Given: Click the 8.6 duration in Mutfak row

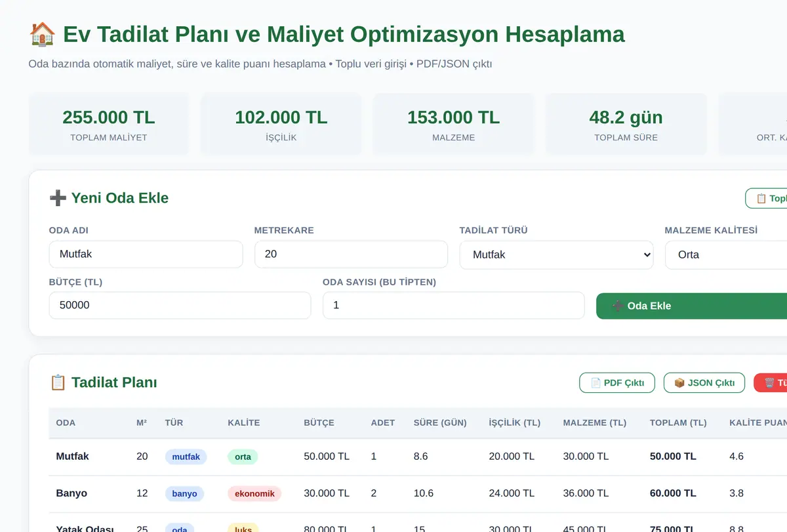Looking at the screenshot, I should pyautogui.click(x=421, y=456).
